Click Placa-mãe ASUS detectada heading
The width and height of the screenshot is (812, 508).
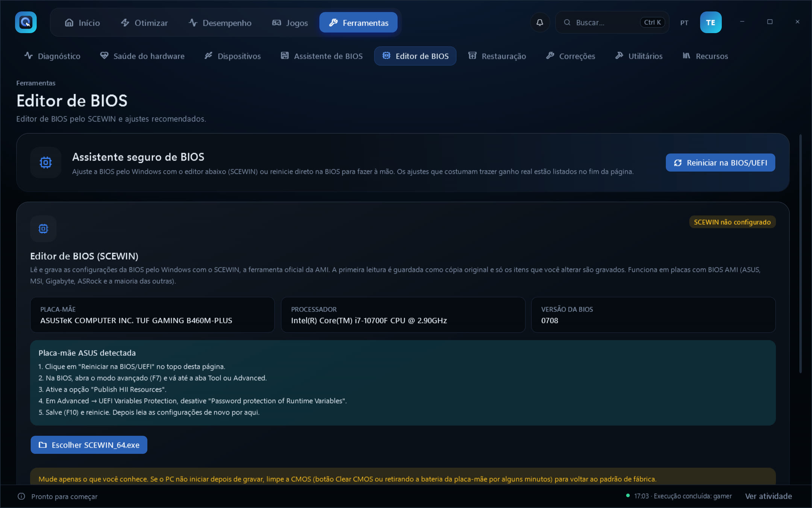(x=87, y=353)
